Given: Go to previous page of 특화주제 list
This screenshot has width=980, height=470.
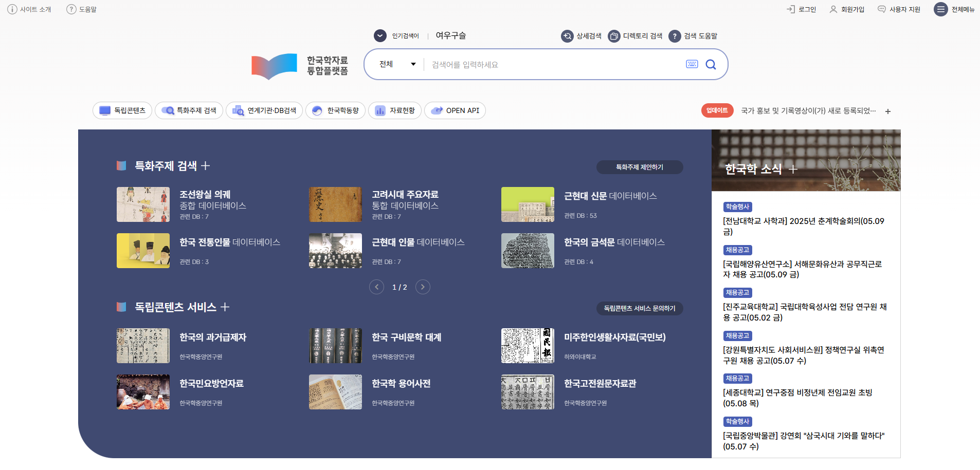Looking at the screenshot, I should (x=376, y=287).
